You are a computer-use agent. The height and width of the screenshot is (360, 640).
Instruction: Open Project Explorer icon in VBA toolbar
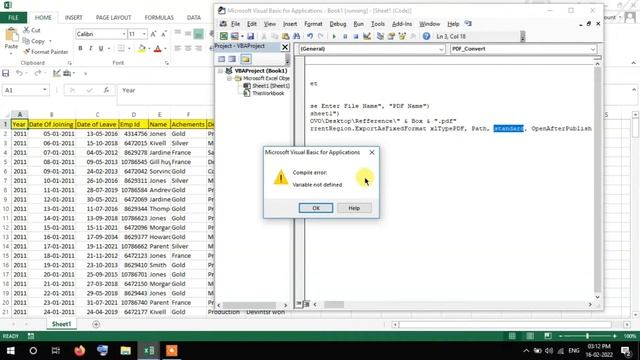pos(380,36)
